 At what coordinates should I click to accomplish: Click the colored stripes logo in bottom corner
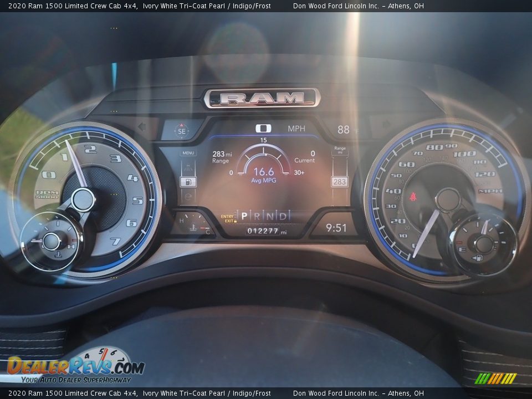tap(495, 378)
